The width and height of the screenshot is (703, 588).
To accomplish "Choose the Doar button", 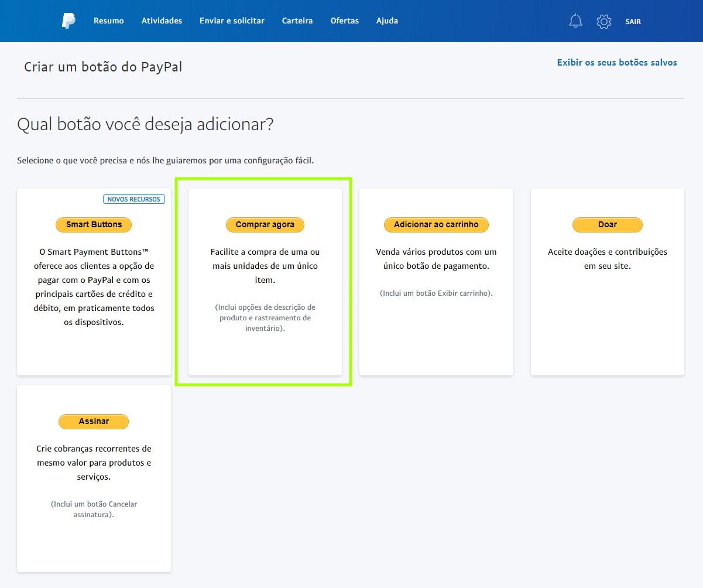I will point(608,225).
